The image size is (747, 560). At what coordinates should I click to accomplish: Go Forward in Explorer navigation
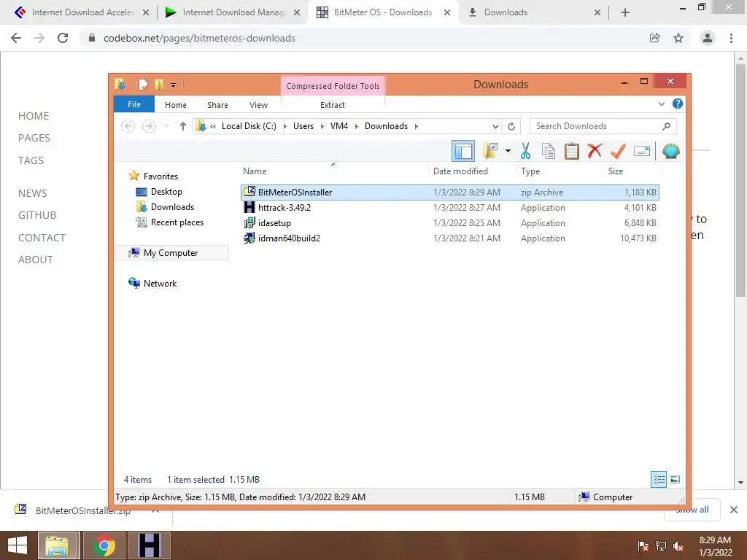point(149,126)
